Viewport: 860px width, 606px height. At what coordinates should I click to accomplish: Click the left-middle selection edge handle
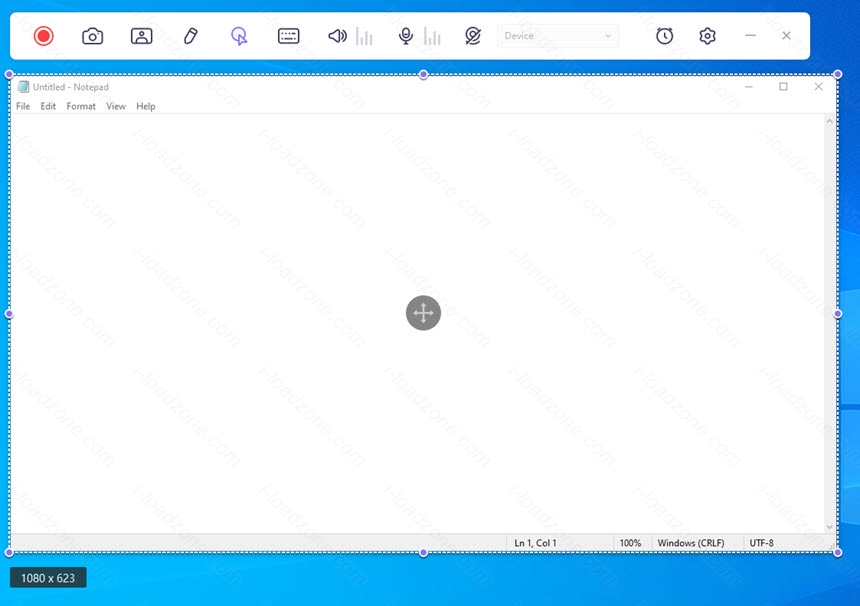9,314
